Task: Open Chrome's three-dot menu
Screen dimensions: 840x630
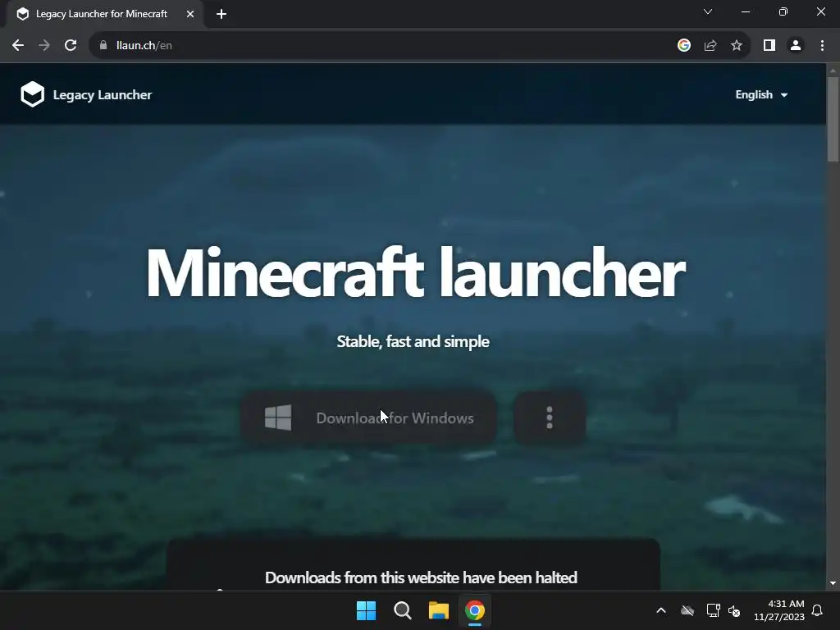Action: [822, 46]
